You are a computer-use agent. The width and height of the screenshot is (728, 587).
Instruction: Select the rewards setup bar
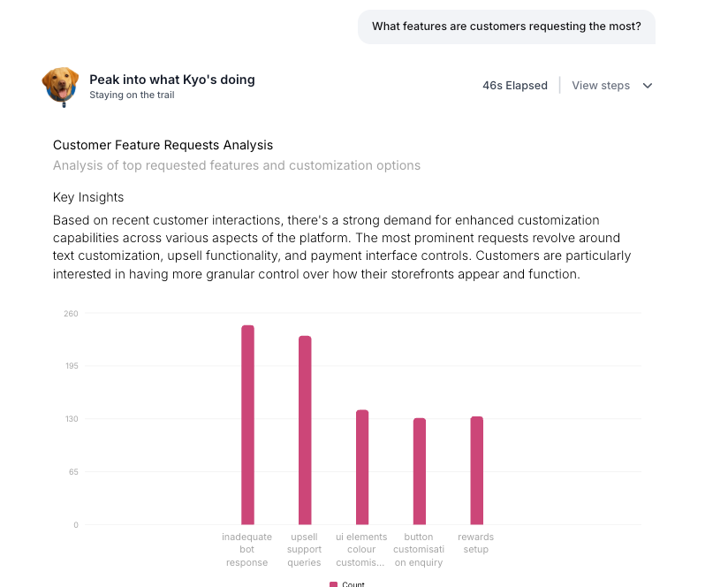(475, 469)
